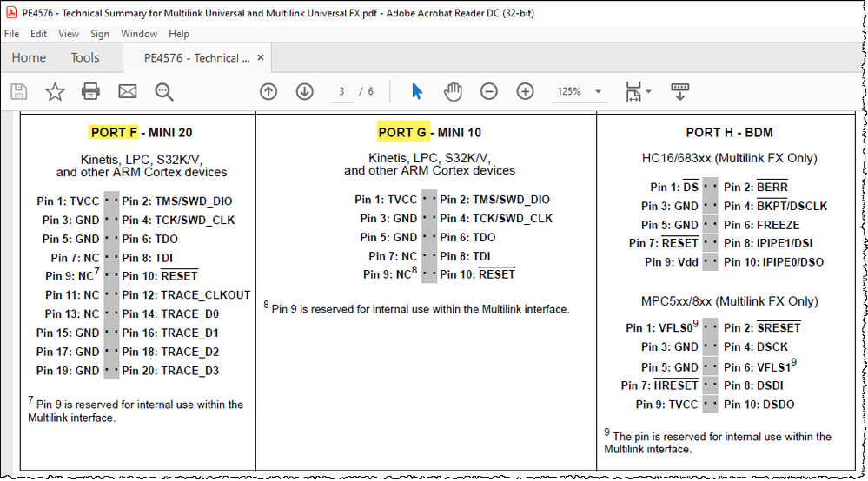Click the page number field
This screenshot has height=481, width=868.
341,91
